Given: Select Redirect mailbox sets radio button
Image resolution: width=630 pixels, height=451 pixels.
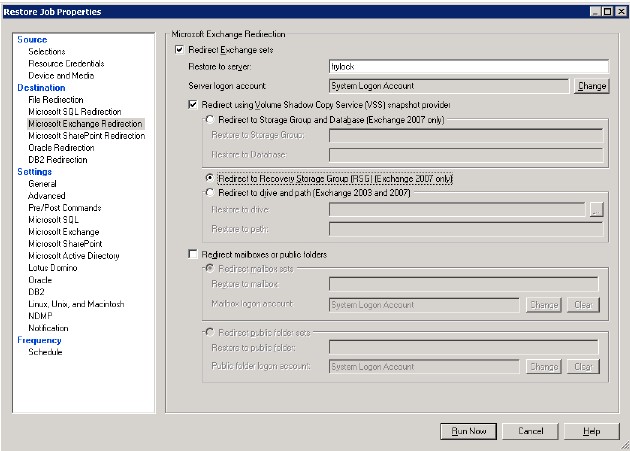Looking at the screenshot, I should click(x=210, y=269).
